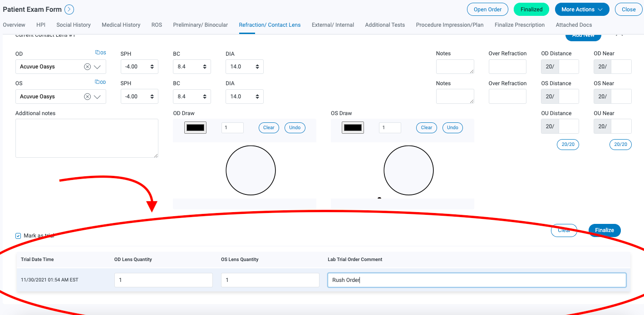Viewport: 644px width, 315px height.
Task: Click the Finalize button
Action: click(x=604, y=230)
